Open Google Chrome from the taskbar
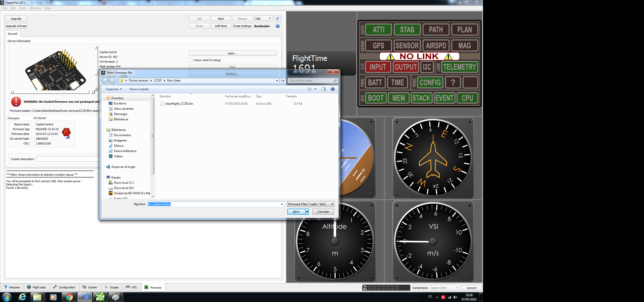 pos(69,297)
